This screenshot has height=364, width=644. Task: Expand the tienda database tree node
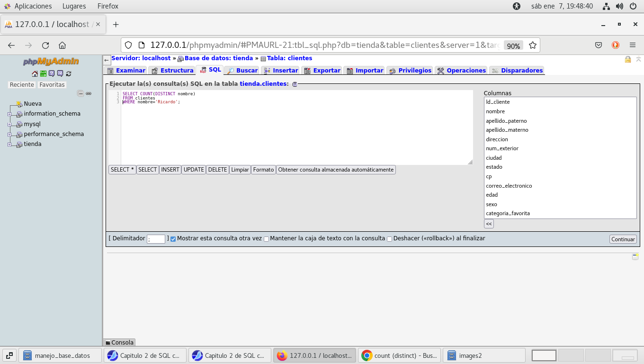(x=9, y=145)
